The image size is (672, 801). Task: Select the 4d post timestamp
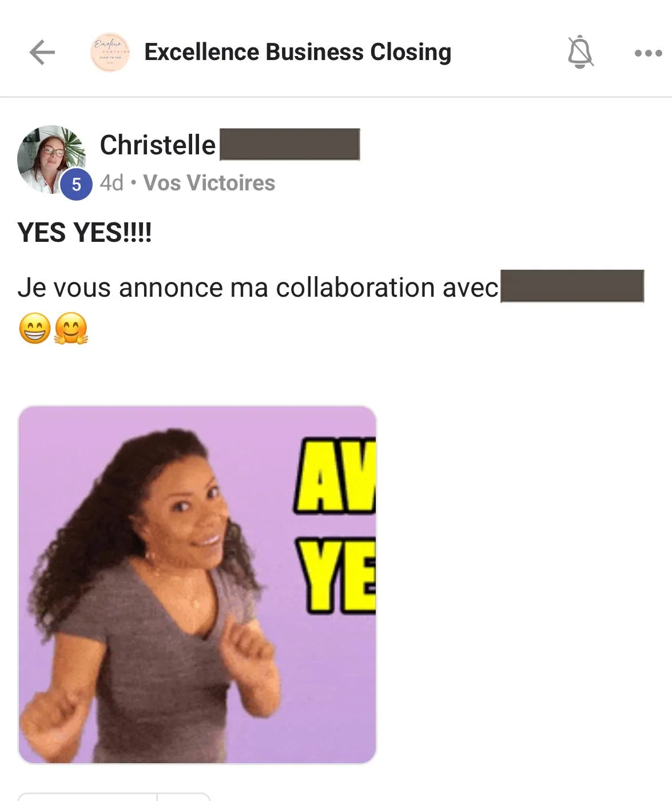coord(112,183)
